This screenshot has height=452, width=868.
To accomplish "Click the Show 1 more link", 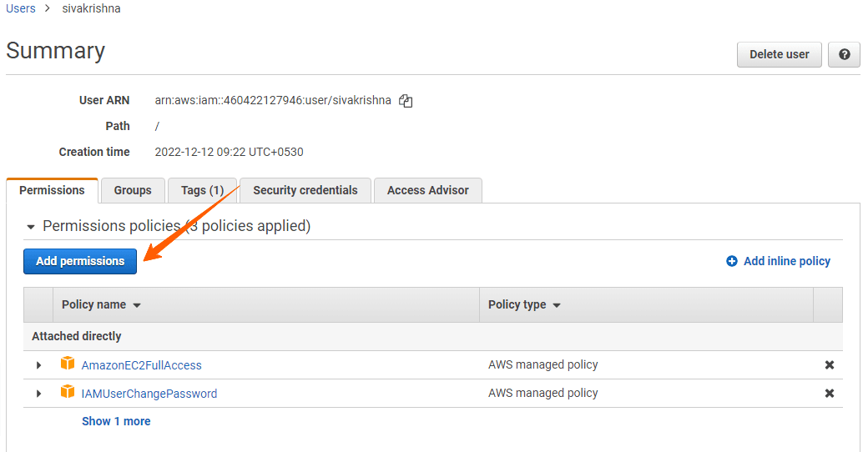I will click(x=116, y=422).
